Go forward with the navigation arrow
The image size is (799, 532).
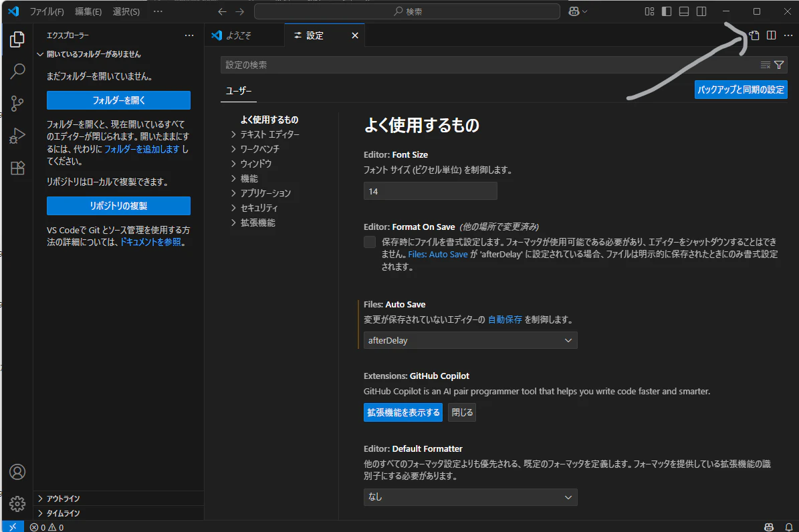(x=239, y=11)
